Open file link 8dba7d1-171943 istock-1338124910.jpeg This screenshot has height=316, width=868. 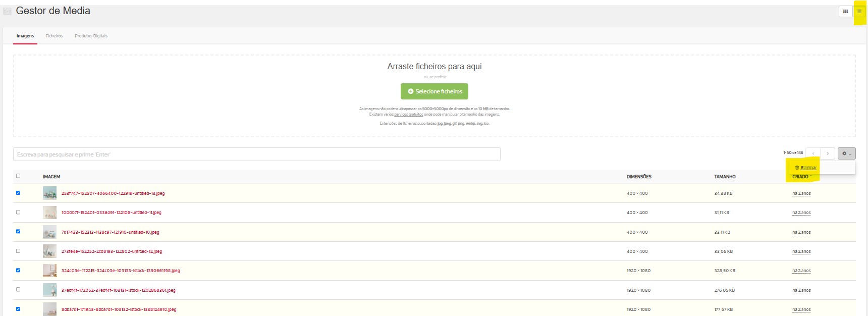tap(119, 309)
